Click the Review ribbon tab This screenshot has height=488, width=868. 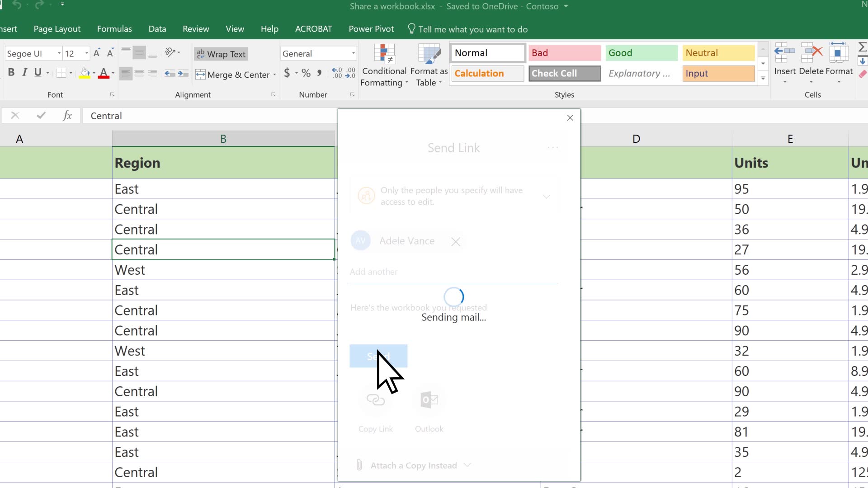[196, 28]
